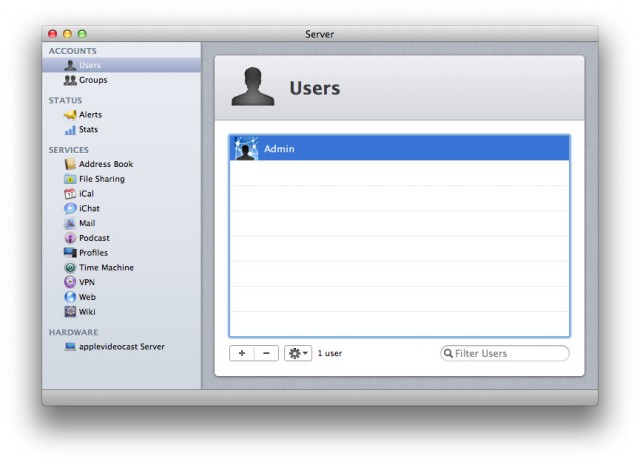The image size is (640, 464).
Task: Click the Stats bar chart icon
Action: [x=70, y=130]
